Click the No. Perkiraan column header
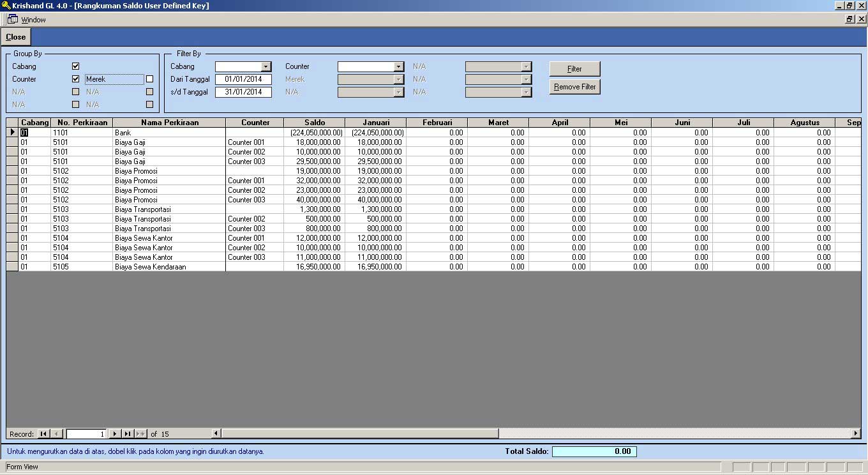 click(x=82, y=123)
